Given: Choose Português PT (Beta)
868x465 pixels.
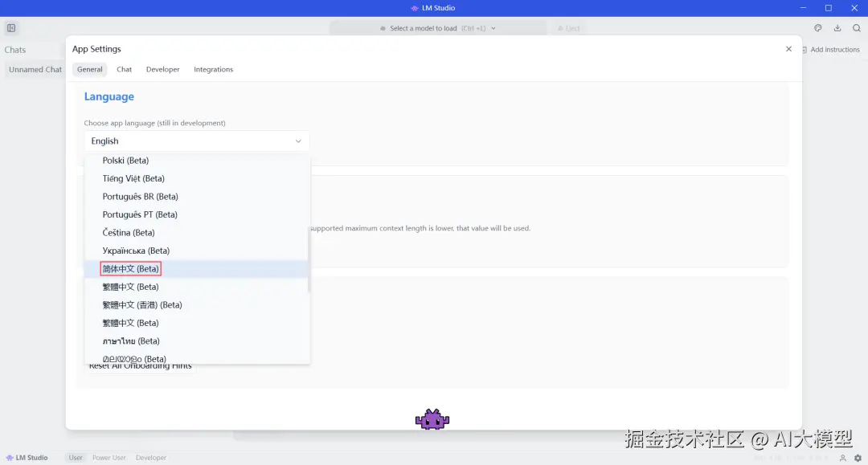Looking at the screenshot, I should (197, 214).
